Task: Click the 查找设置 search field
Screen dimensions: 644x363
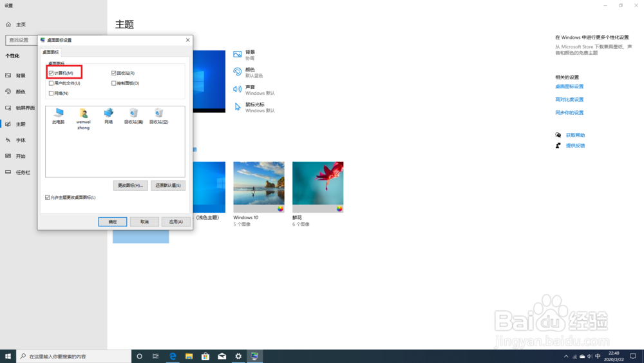Action: point(21,40)
